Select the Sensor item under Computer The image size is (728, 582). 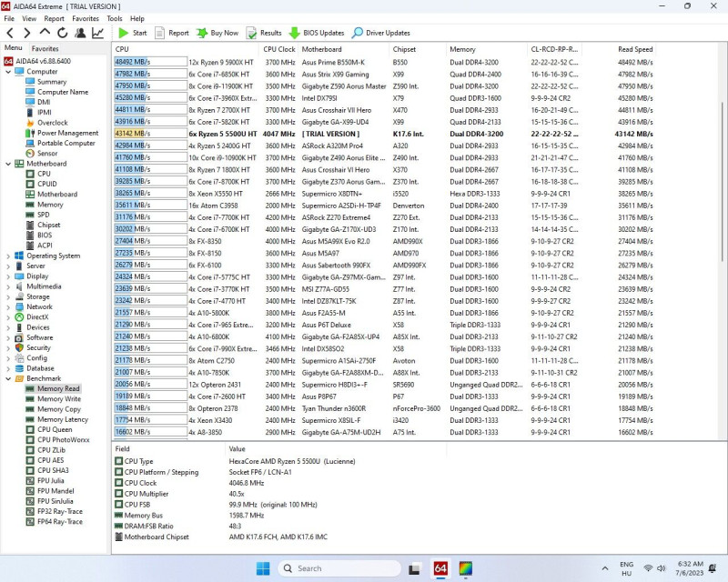coord(47,153)
